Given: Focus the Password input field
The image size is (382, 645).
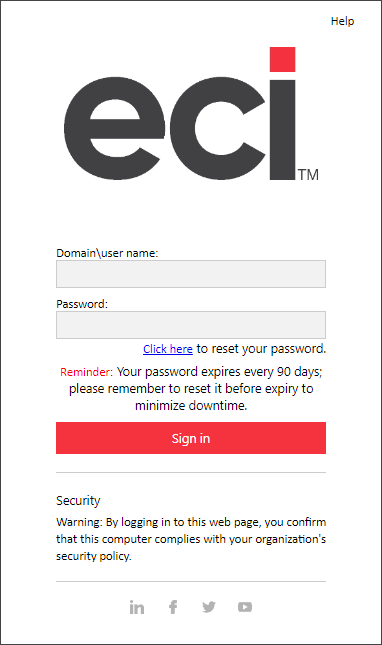Looking at the screenshot, I should point(191,325).
